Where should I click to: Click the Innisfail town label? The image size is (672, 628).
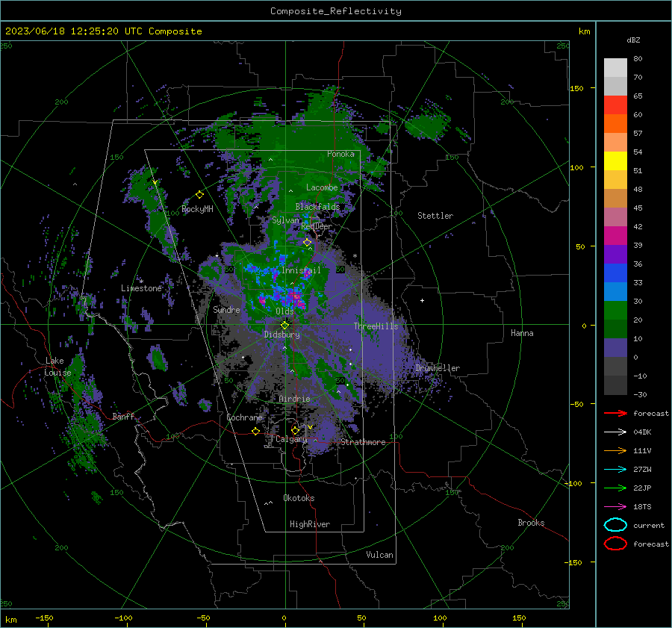click(301, 270)
